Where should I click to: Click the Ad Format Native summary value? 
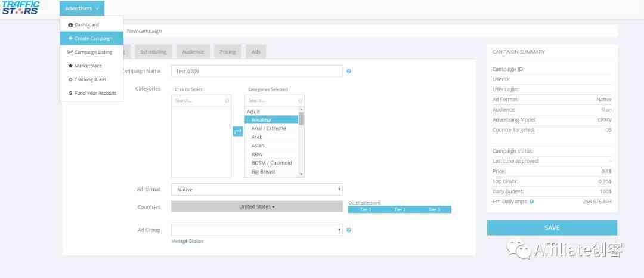tap(603, 100)
